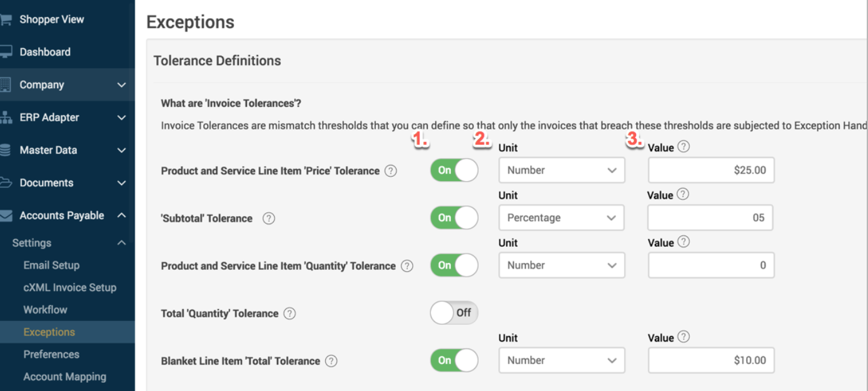Image resolution: width=868 pixels, height=391 pixels.
Task: Click the Dashboard monitor icon
Action: tap(6, 52)
